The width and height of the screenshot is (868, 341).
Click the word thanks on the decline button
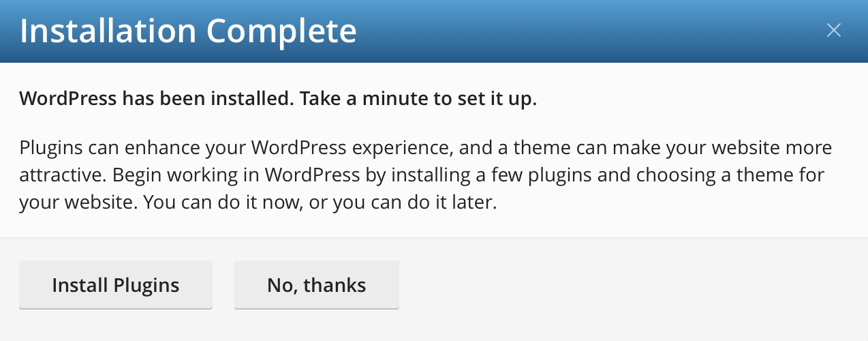pos(334,285)
